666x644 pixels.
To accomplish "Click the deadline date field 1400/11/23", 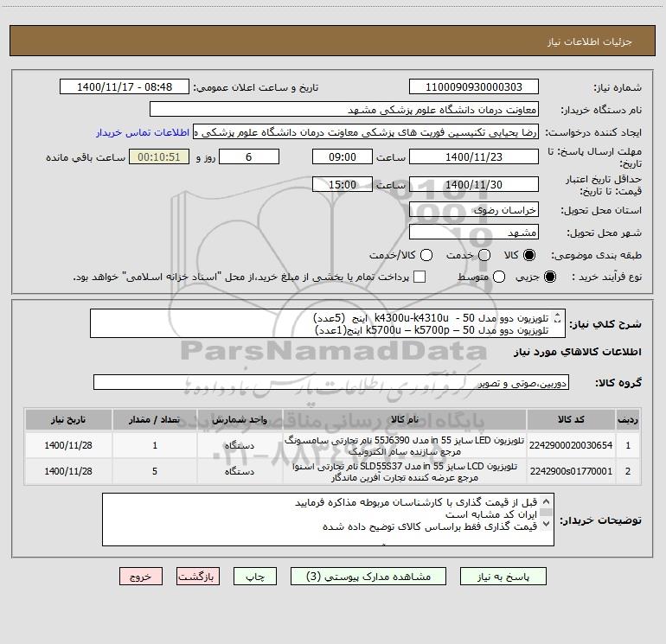I will pos(474,156).
